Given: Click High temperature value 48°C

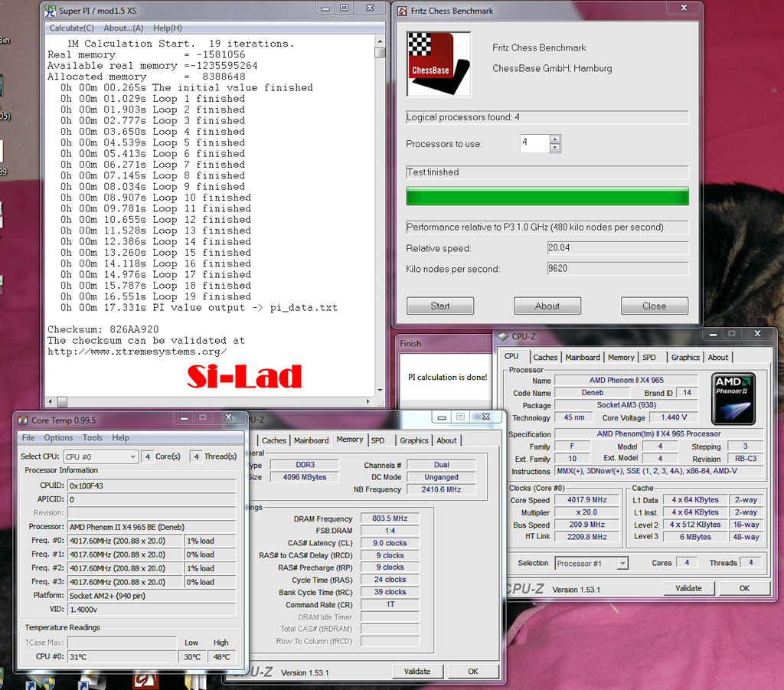Looking at the screenshot, I should tap(221, 657).
